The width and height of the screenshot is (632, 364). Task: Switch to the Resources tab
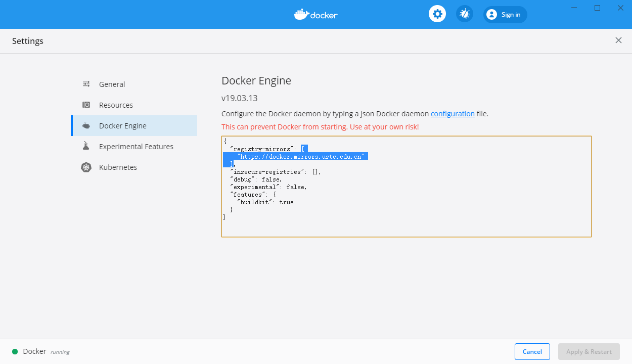click(116, 105)
